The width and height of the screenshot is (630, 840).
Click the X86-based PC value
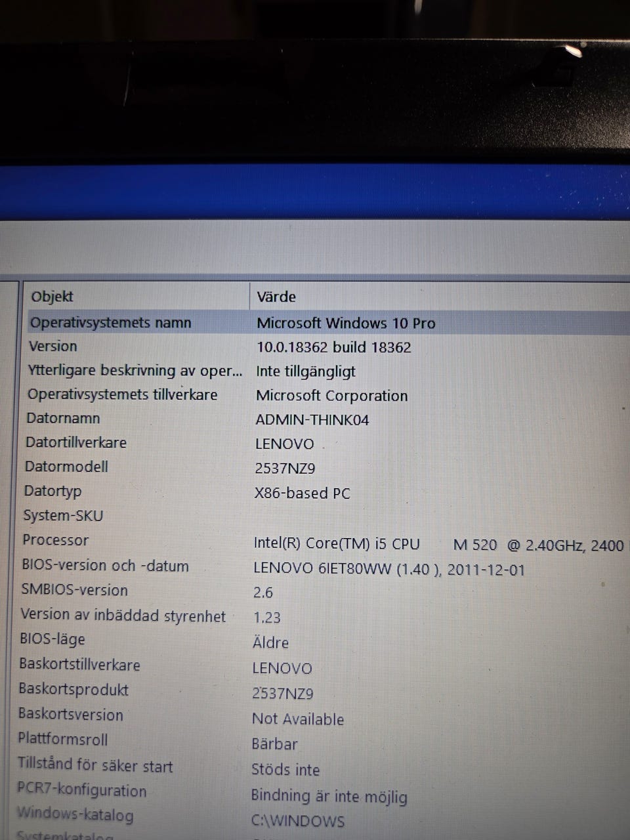[302, 493]
